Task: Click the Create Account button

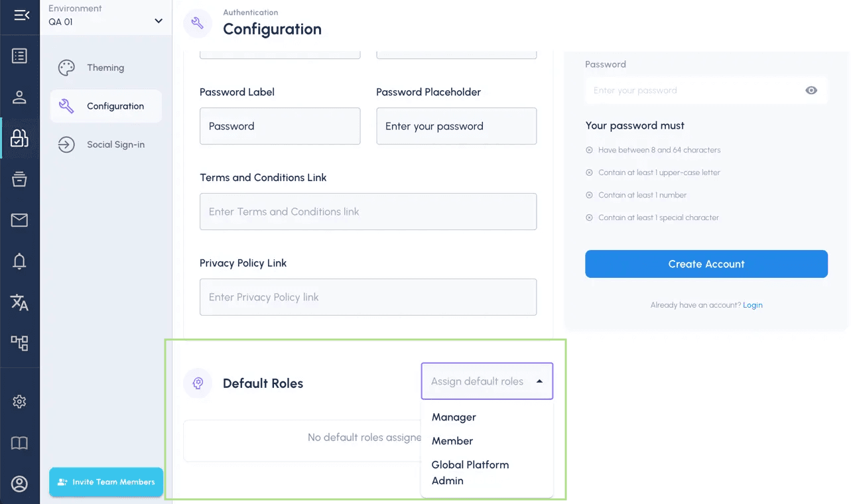Action: (706, 264)
